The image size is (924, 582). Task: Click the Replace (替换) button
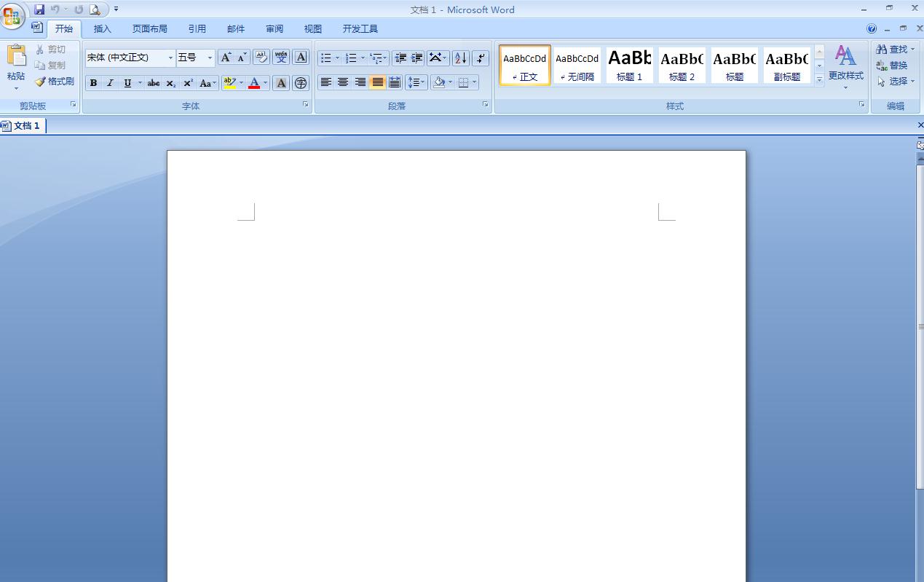(x=892, y=66)
